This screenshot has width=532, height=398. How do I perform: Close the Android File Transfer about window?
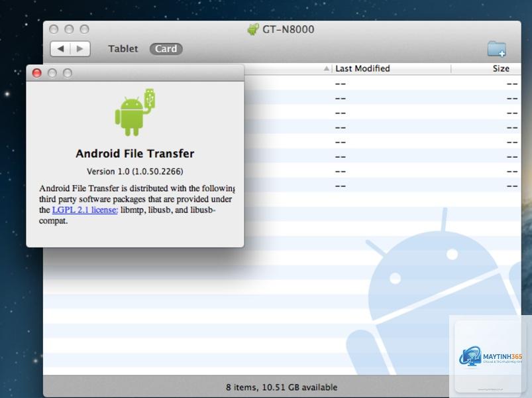click(x=36, y=73)
